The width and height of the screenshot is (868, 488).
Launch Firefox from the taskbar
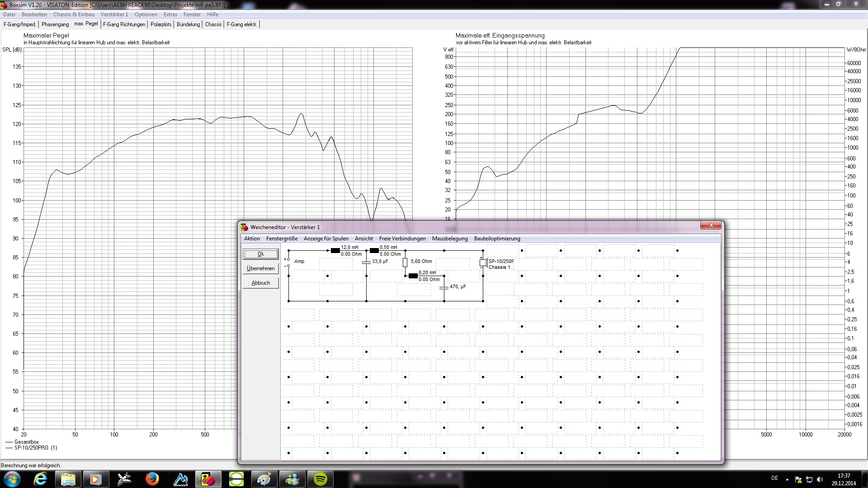pos(152,479)
